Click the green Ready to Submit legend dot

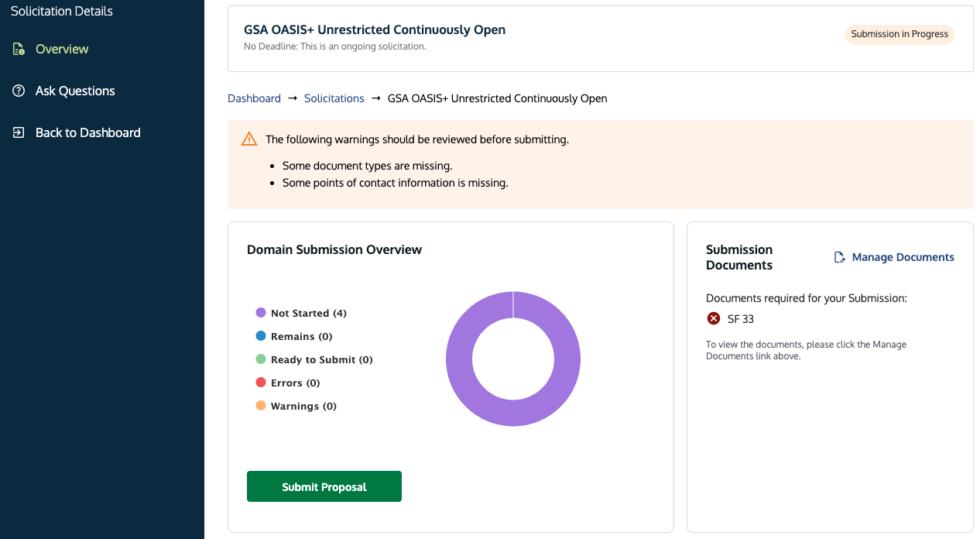[x=261, y=359]
